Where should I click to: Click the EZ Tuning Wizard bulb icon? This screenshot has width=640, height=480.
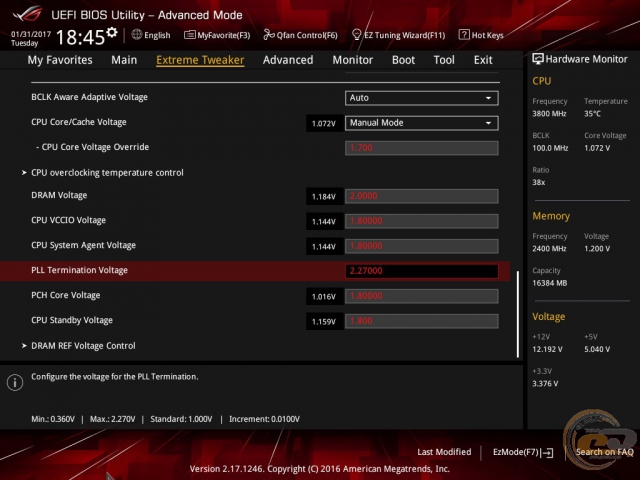pyautogui.click(x=356, y=35)
